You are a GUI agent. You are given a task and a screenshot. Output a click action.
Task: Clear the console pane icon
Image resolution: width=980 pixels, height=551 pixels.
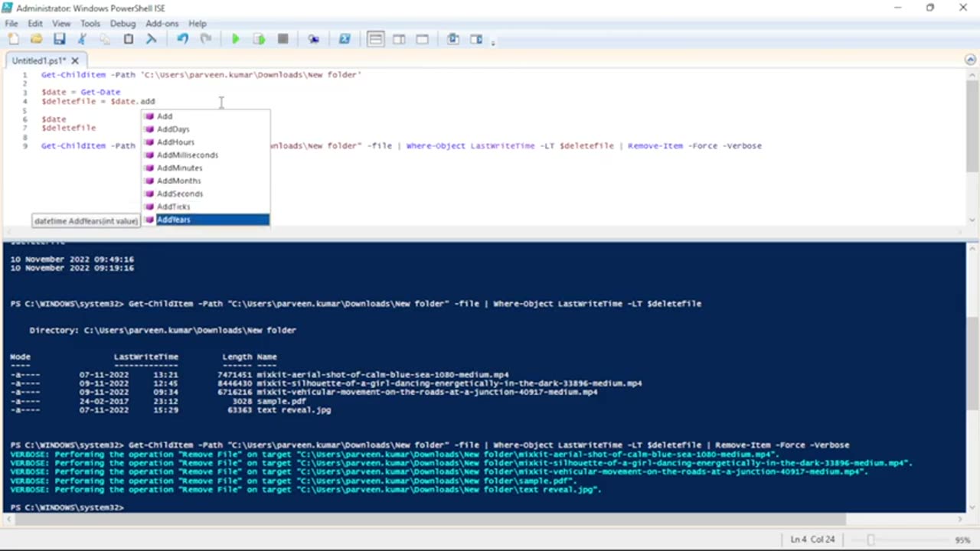click(x=152, y=39)
